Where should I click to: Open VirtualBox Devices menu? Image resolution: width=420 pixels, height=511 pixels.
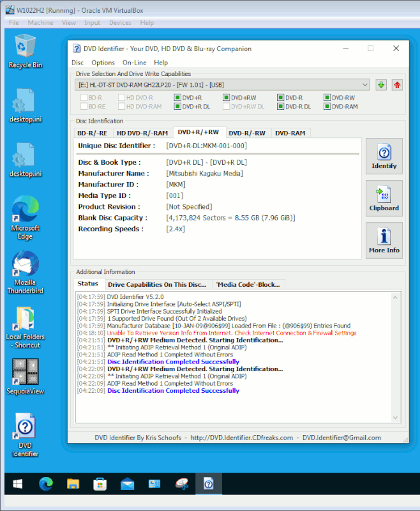coord(120,22)
